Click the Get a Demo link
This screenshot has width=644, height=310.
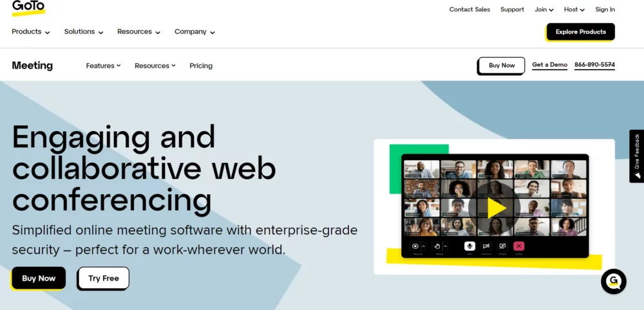tap(549, 65)
